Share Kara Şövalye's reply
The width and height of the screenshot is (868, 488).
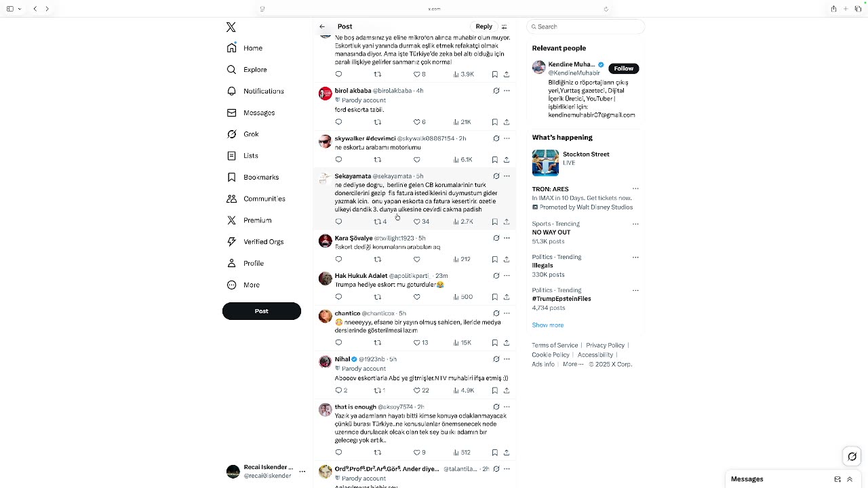(507, 260)
